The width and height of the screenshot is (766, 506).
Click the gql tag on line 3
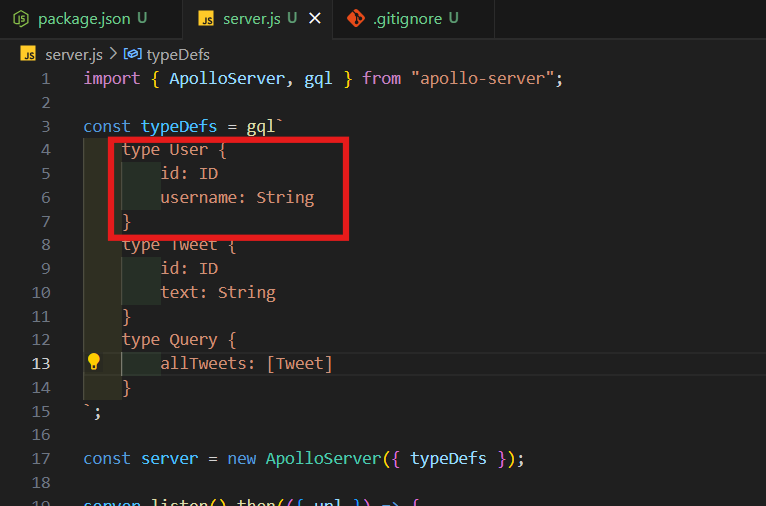[261, 127]
